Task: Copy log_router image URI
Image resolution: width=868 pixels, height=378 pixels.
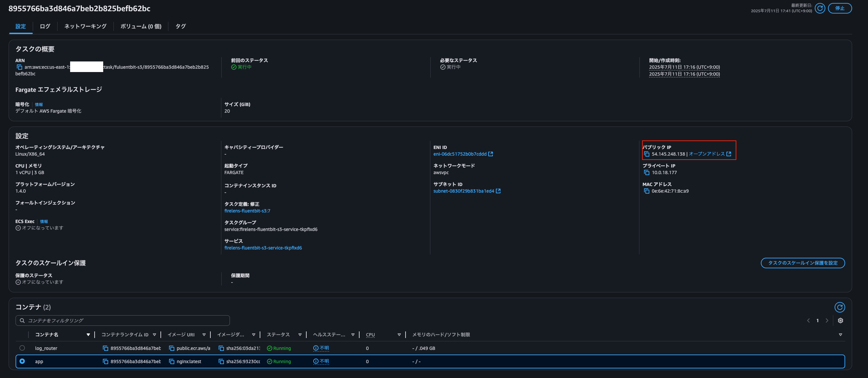Action: tap(171, 348)
